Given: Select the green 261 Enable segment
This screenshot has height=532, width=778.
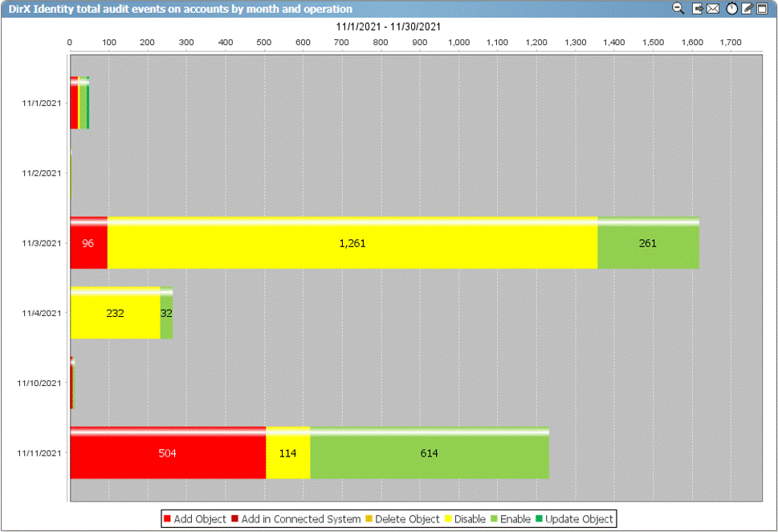Looking at the screenshot, I should coord(647,244).
